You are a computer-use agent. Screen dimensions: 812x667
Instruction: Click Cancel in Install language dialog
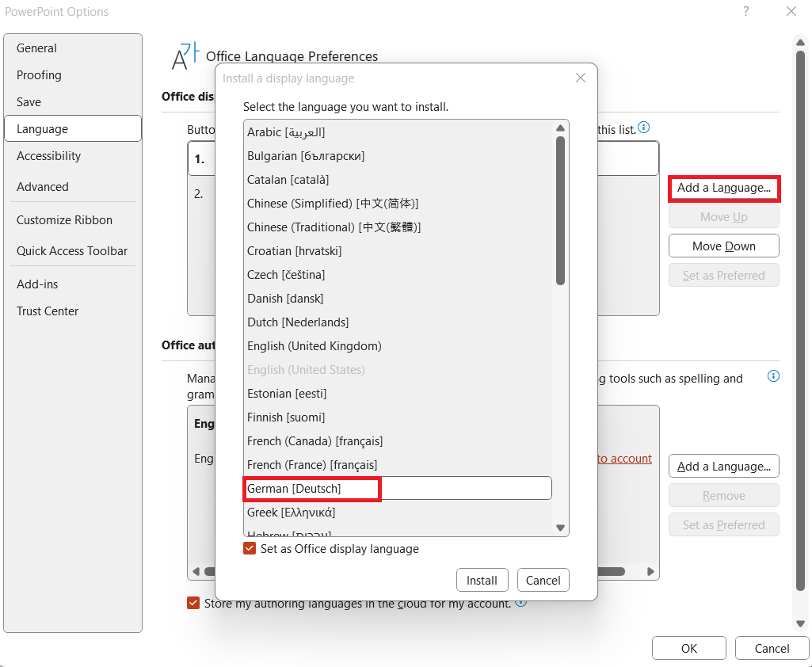tap(543, 580)
